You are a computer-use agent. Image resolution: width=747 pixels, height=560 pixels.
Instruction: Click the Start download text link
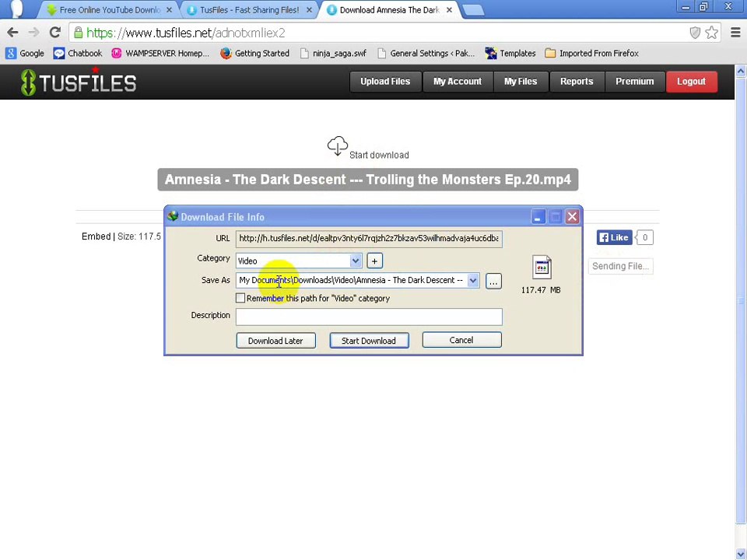coord(379,156)
